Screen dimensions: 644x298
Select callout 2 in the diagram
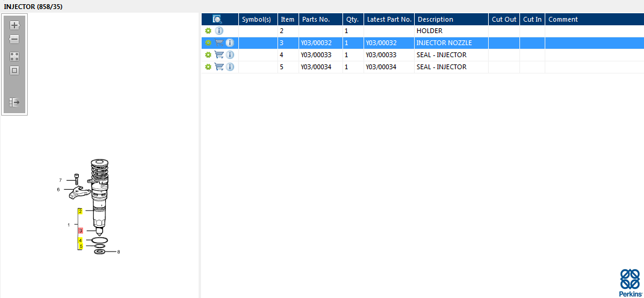(81, 211)
